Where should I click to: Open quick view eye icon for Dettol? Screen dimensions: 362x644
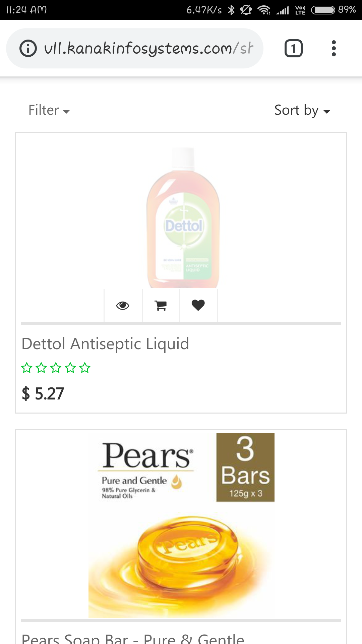pyautogui.click(x=123, y=305)
